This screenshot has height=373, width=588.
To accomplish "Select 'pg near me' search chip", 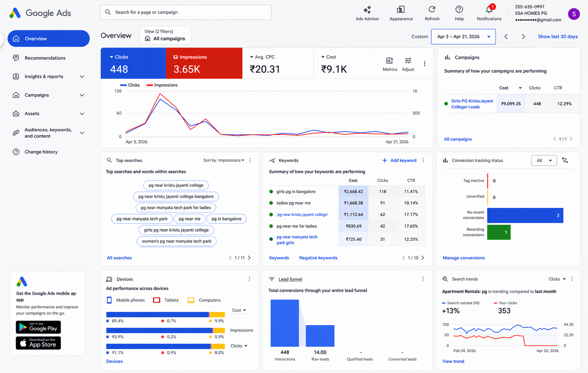I will (x=189, y=219).
